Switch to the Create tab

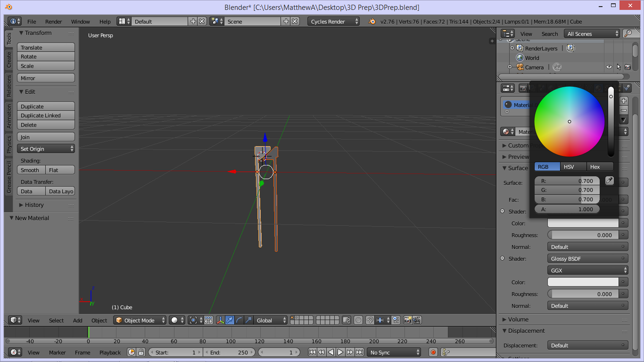click(x=8, y=59)
